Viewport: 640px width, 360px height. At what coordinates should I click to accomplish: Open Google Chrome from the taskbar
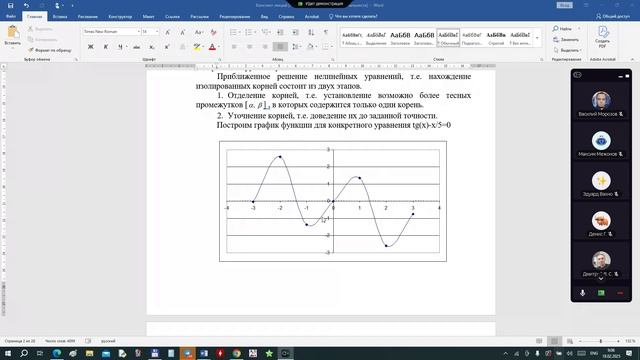236,353
